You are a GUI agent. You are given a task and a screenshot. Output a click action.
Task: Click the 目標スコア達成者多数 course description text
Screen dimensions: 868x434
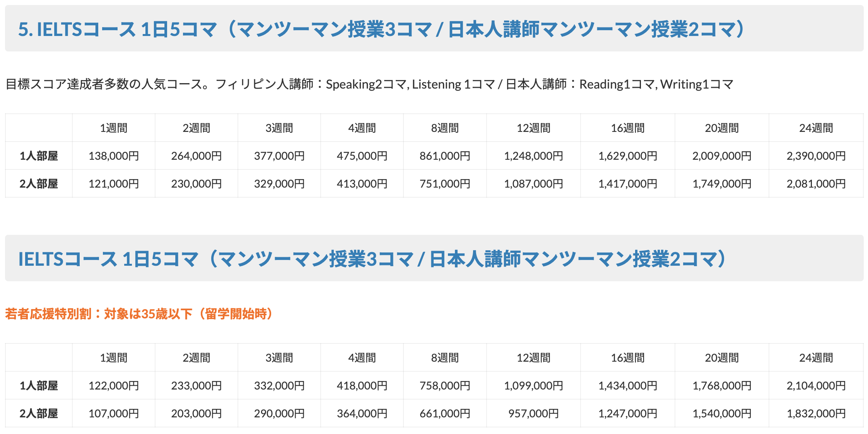pyautogui.click(x=369, y=84)
